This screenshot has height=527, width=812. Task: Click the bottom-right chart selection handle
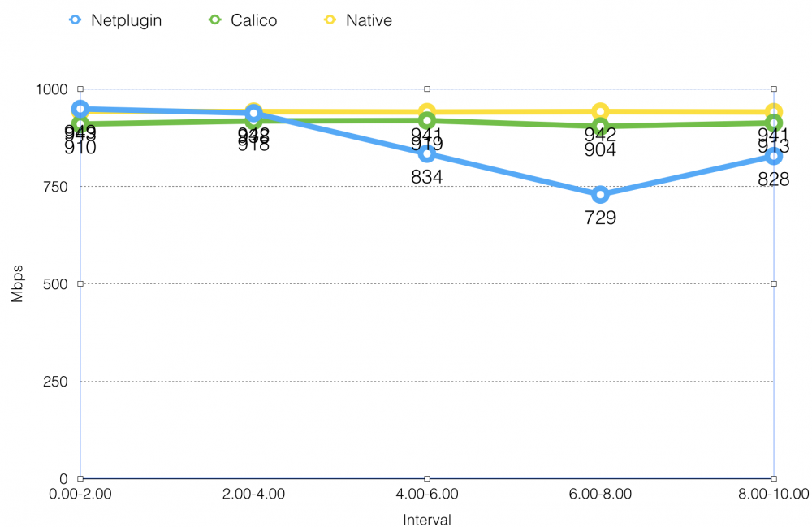click(x=774, y=478)
